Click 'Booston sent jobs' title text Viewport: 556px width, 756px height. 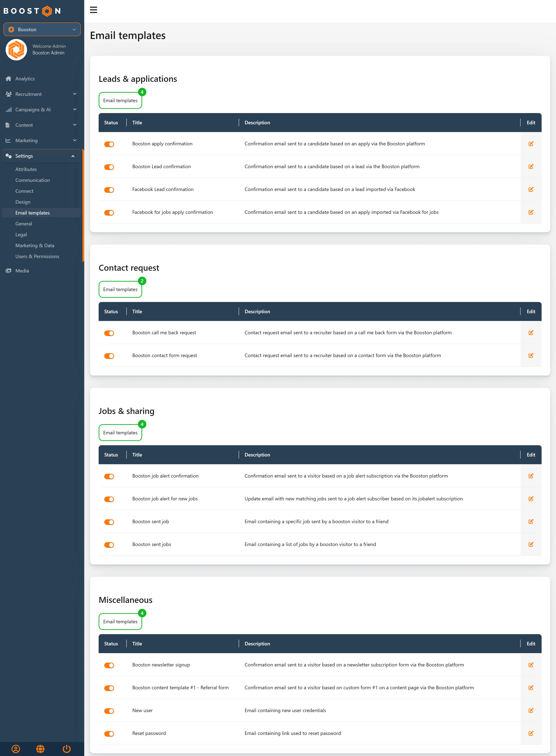pos(151,545)
